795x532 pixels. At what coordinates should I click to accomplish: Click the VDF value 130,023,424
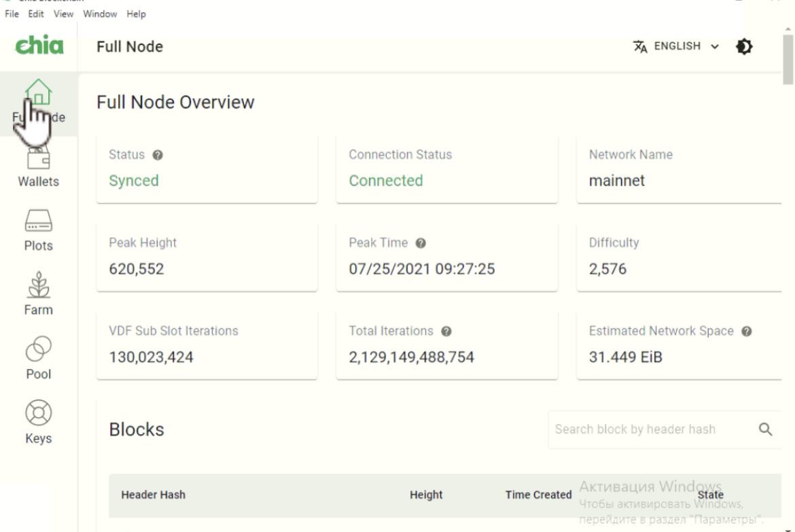151,357
